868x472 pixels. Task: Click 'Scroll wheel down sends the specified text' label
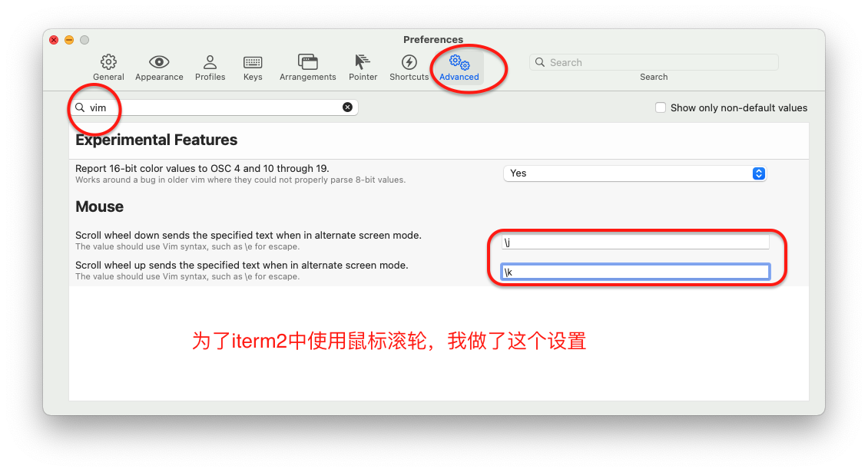(249, 235)
